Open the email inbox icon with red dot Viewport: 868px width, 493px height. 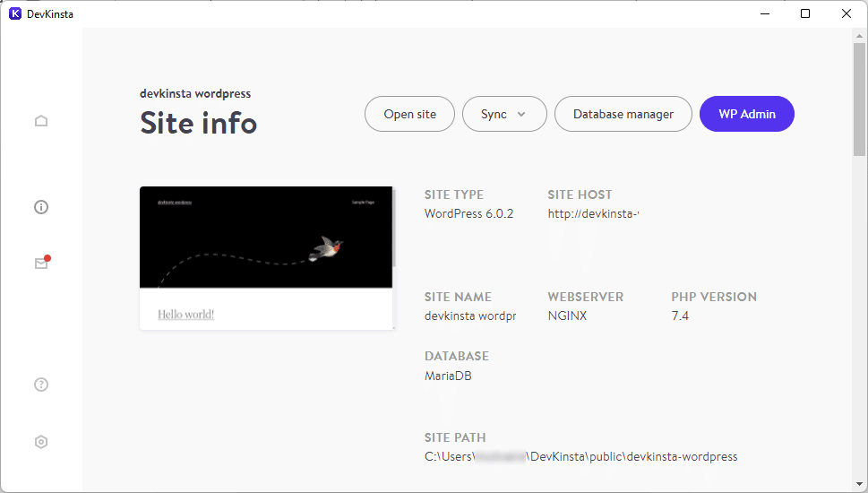click(41, 263)
